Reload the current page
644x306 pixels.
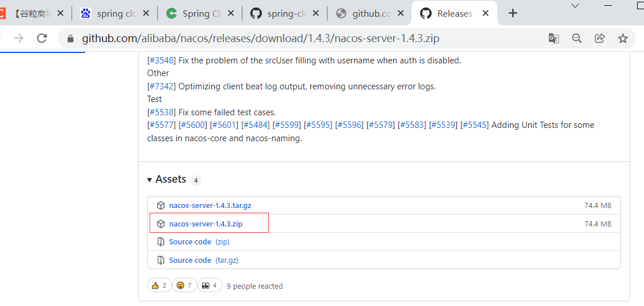click(x=41, y=38)
